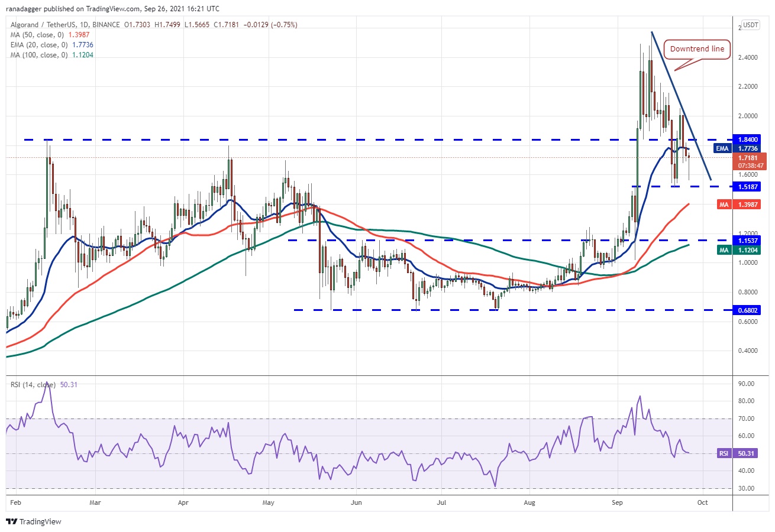The image size is (775, 532).
Task: Click the EMA (20, close, 0) indicator legend
Action: point(52,45)
